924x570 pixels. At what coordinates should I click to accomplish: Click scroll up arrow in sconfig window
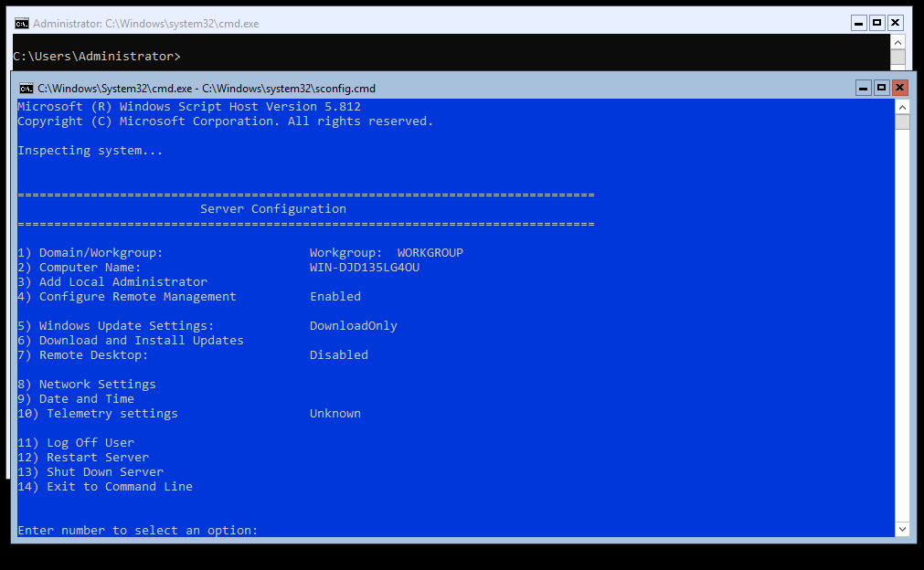point(902,108)
